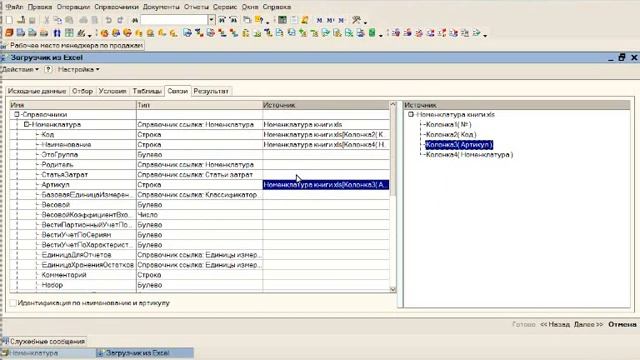The image size is (640, 360).
Task: Click the first orange icon in second toolbar
Action: tap(9, 33)
